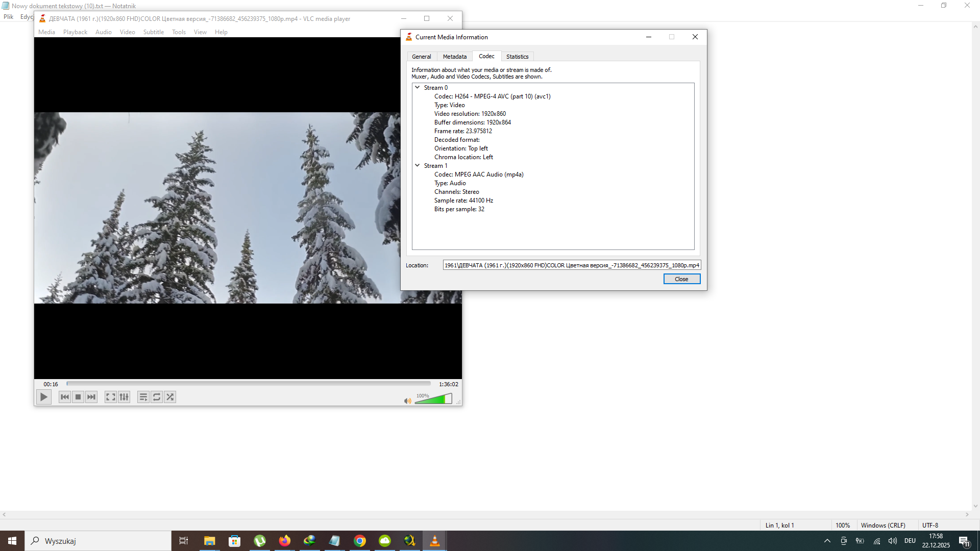Open the Metadata tab
980x551 pixels.
click(x=454, y=57)
